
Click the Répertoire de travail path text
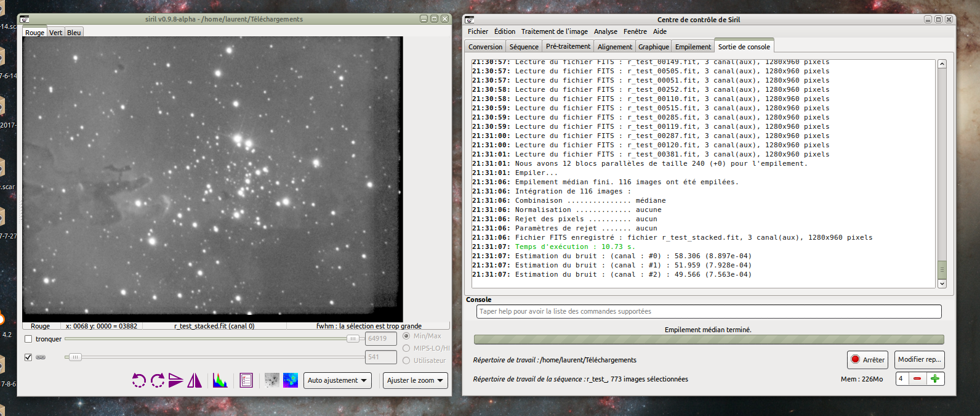(x=588, y=360)
